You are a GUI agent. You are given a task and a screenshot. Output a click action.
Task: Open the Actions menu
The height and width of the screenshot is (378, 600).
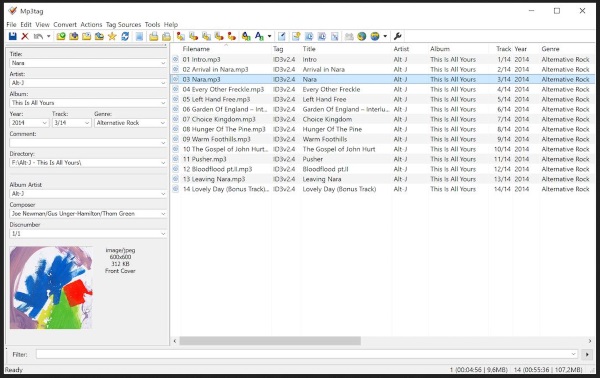click(x=91, y=24)
